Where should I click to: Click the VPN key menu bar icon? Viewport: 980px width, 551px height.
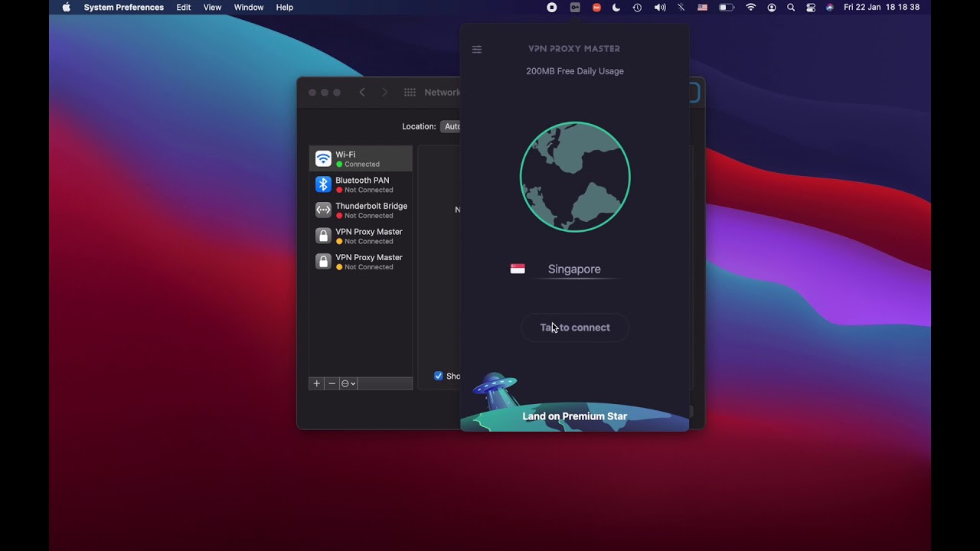[x=575, y=7]
